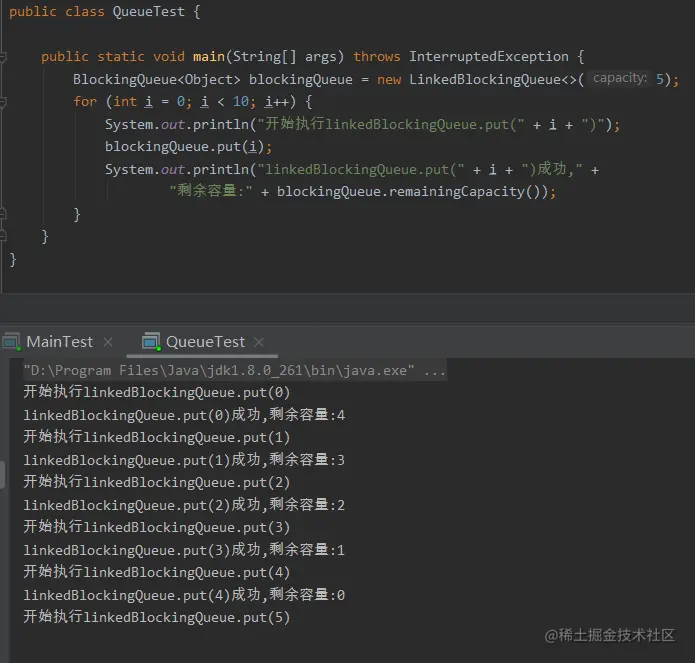Click the capacity parameter hint
The height and width of the screenshot is (663, 695).
point(620,78)
